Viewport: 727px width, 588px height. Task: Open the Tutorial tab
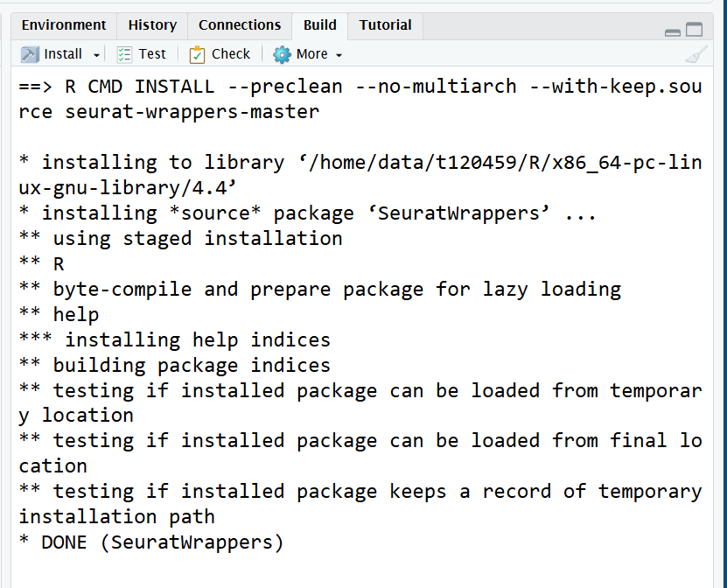coord(385,25)
